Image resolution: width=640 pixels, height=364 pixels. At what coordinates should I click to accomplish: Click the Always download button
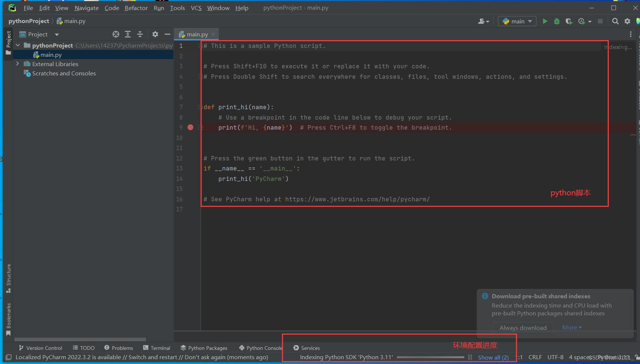coord(523,328)
